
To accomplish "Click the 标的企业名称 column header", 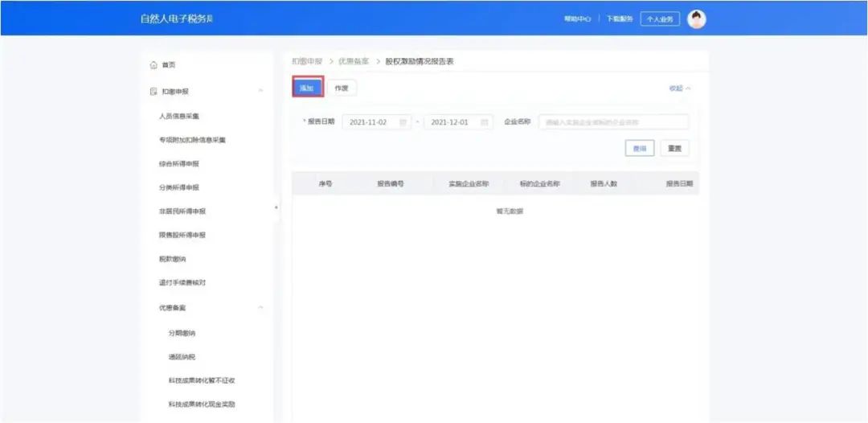I will (540, 184).
